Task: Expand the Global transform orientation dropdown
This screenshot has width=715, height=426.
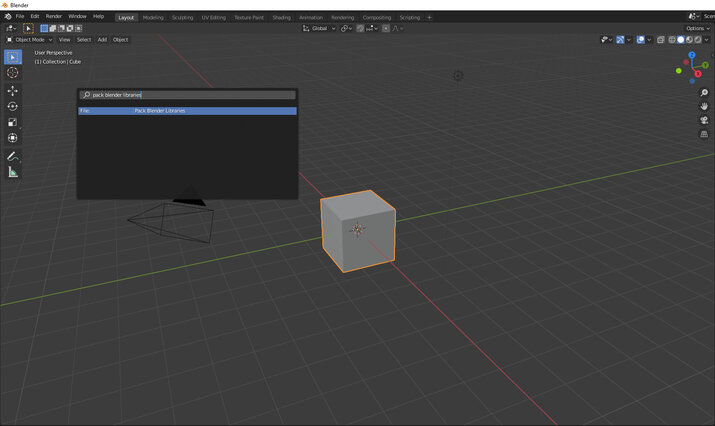Action: (319, 28)
